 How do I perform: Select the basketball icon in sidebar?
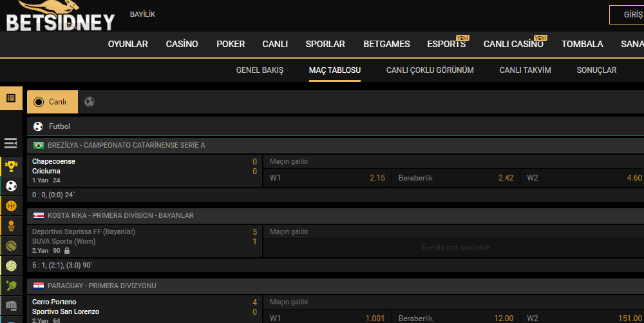[11, 206]
